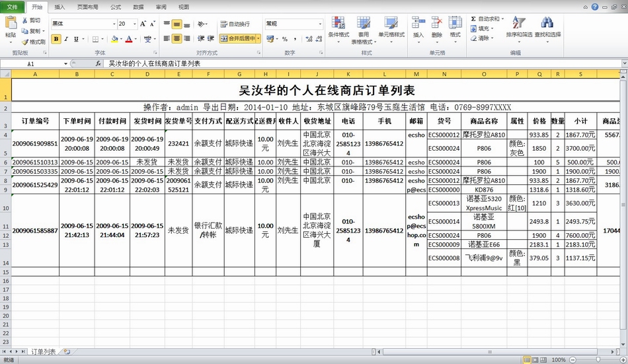The width and height of the screenshot is (628, 364).
Task: Toggle Bold formatting
Action: coord(56,39)
